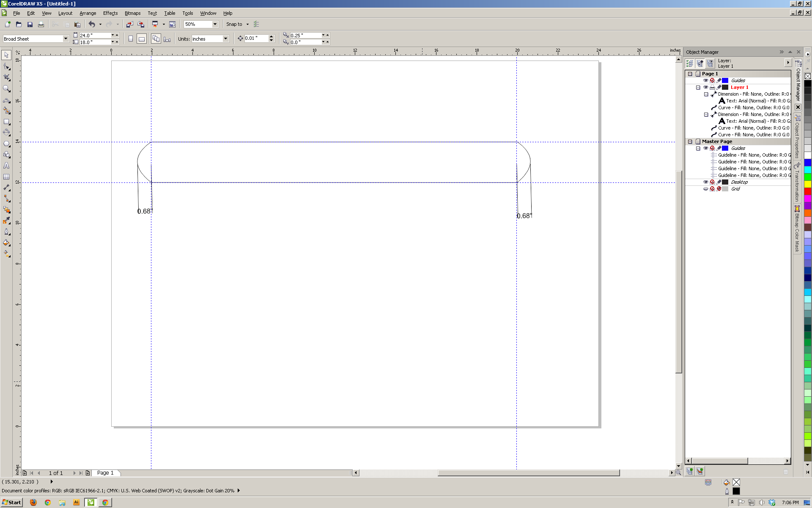The width and height of the screenshot is (812, 508).
Task: Select the Crop tool in toolbox
Action: (6, 77)
